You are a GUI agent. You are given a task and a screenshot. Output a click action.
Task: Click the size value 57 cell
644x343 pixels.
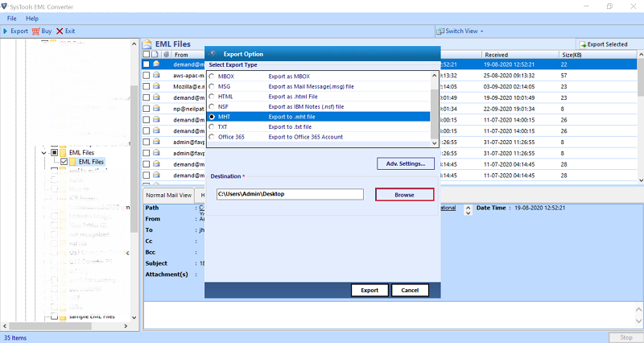point(563,76)
